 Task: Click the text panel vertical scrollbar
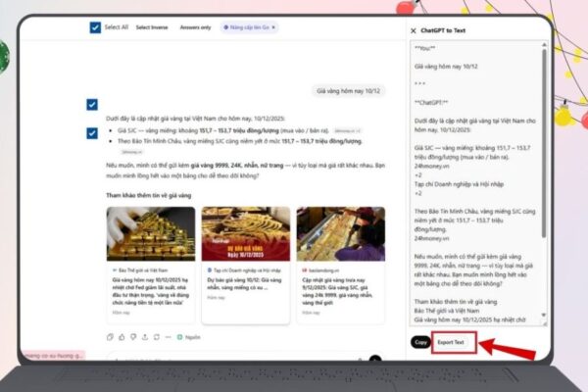click(545, 147)
